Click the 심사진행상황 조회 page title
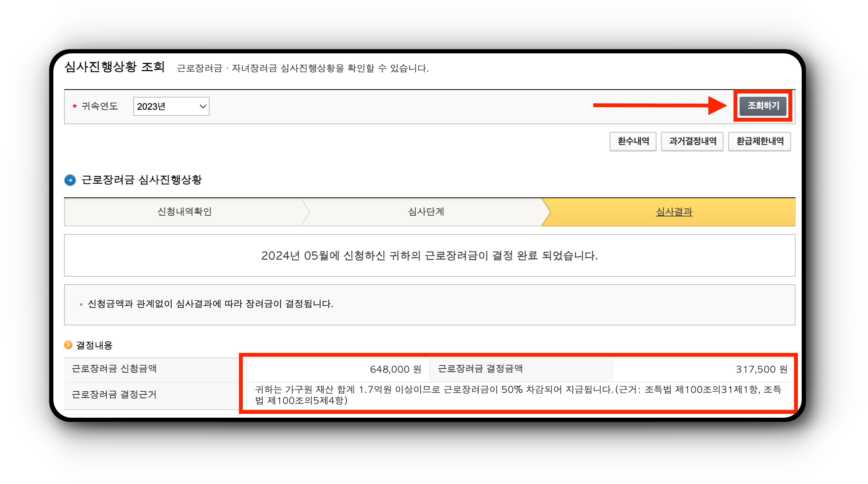This screenshot has width=868, height=484. [115, 67]
